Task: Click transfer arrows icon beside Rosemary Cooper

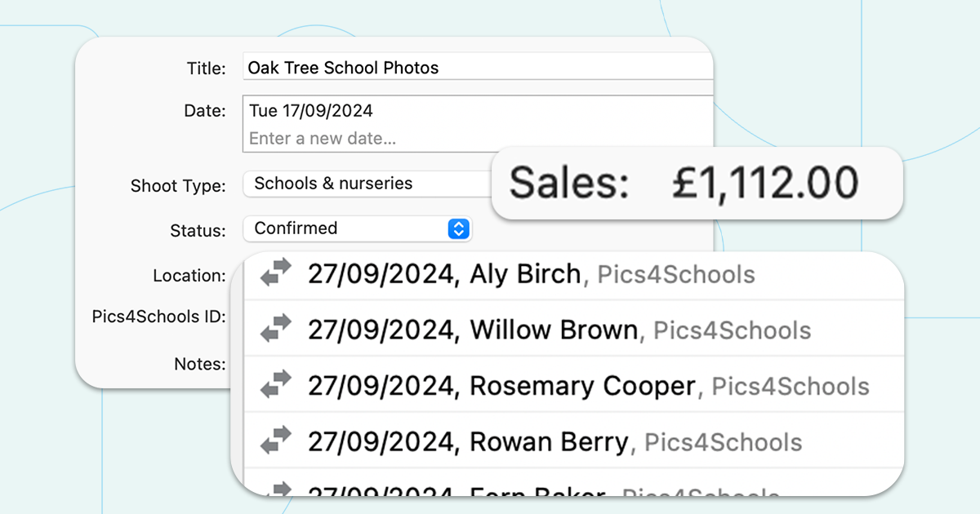Action: 275,385
